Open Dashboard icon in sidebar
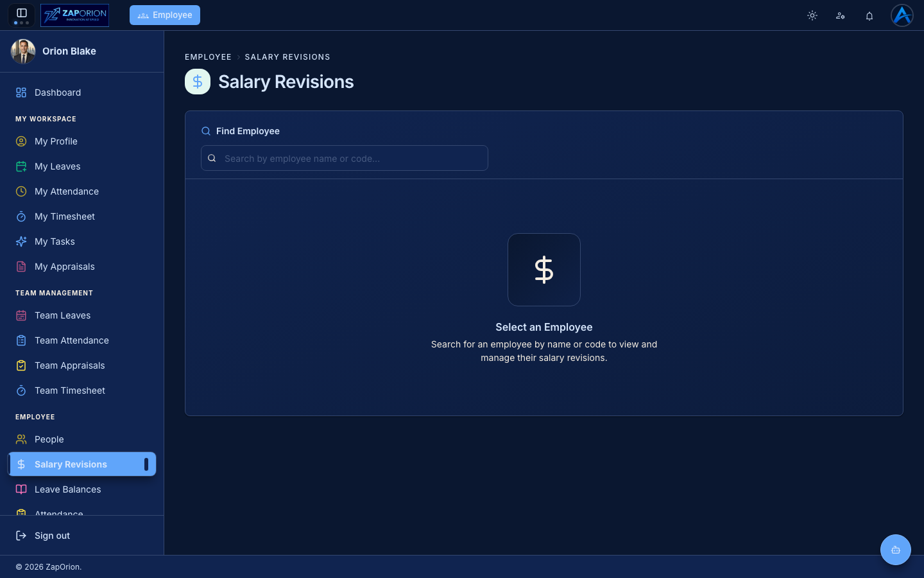Image resolution: width=924 pixels, height=578 pixels. 21,92
